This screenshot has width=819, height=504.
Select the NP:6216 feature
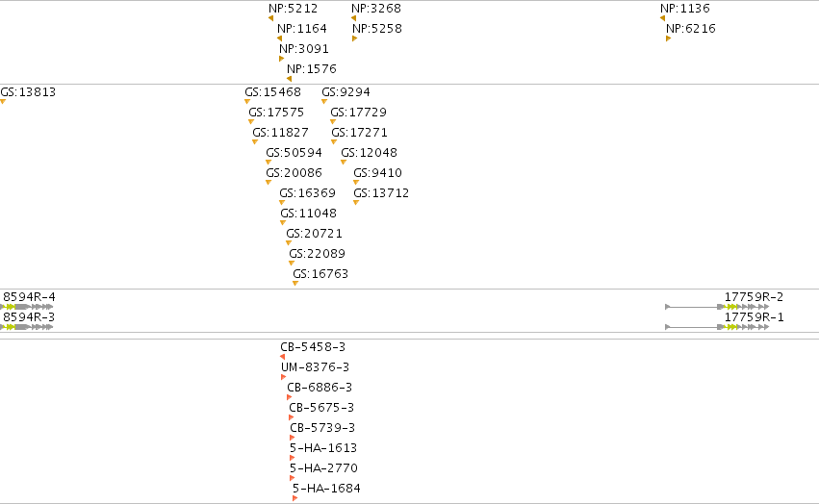coord(690,28)
